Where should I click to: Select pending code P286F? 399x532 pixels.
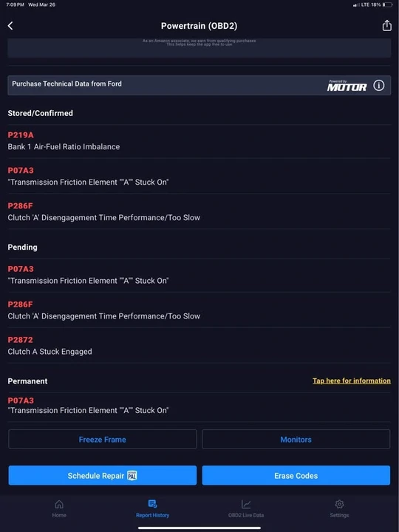pyautogui.click(x=199, y=310)
